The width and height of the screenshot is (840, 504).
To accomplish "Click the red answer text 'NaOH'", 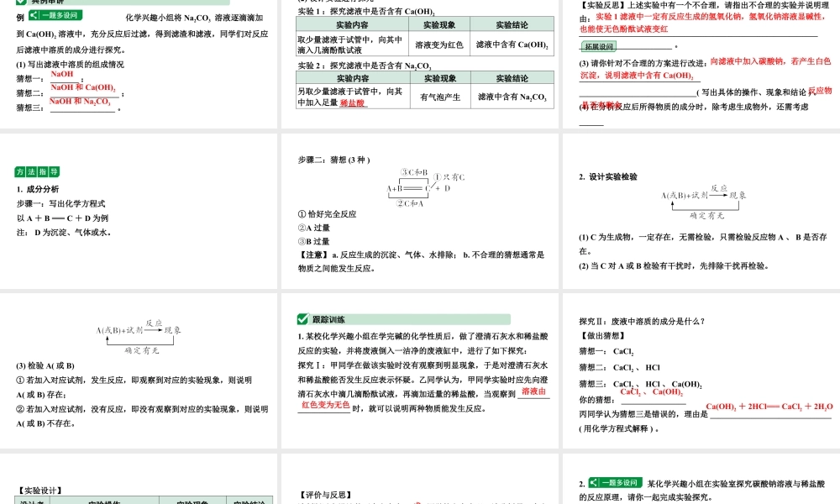I will pos(61,74).
